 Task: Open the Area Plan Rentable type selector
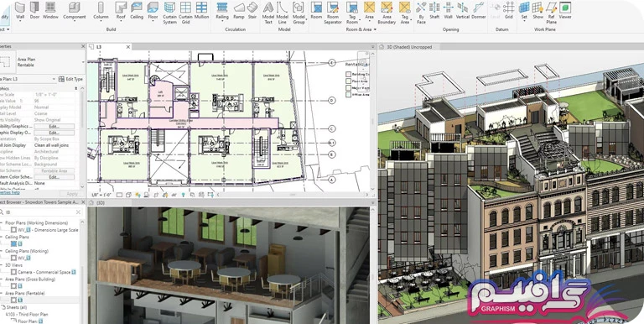pos(43,62)
